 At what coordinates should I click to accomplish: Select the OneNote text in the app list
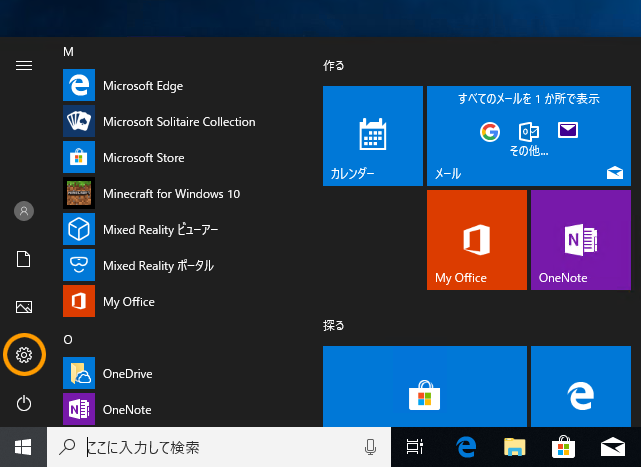tap(127, 410)
